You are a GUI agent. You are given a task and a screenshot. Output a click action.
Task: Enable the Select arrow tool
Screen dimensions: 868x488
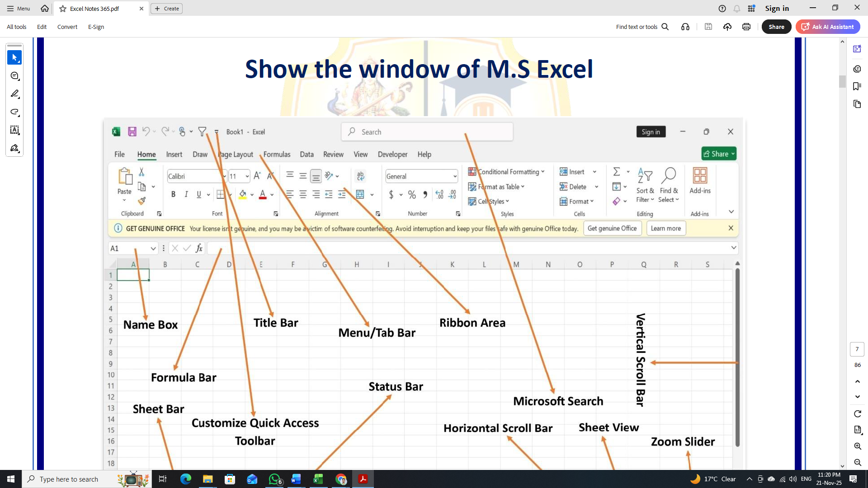click(14, 57)
